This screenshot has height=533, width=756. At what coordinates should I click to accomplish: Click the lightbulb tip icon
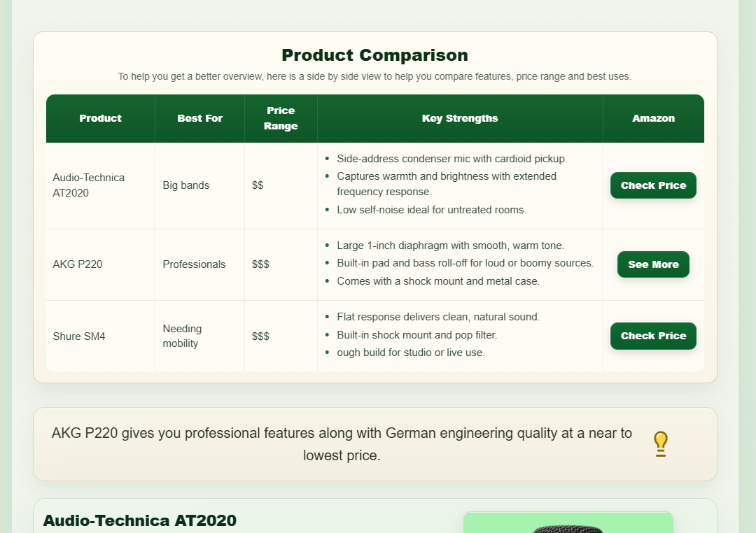661,444
